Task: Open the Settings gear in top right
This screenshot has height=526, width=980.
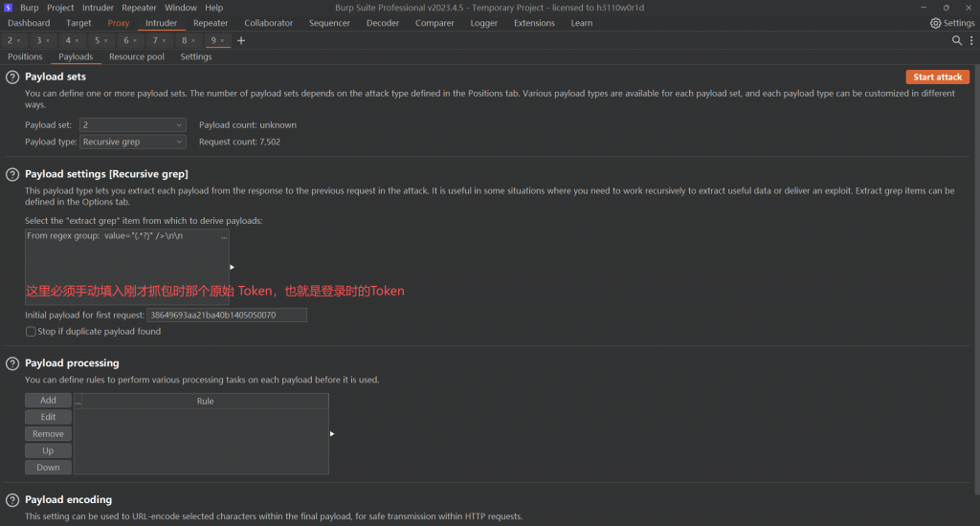Action: [952, 23]
